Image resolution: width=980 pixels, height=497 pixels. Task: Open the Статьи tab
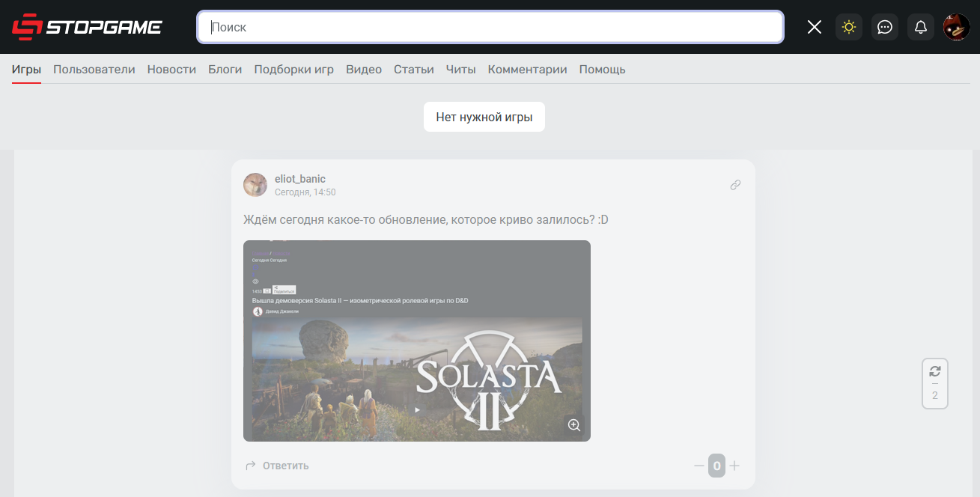click(414, 70)
